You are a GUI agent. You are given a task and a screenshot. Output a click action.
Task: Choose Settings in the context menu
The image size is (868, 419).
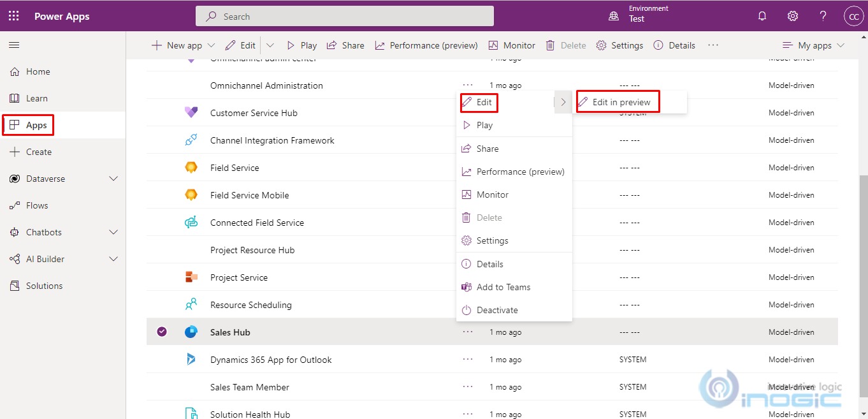point(514,240)
